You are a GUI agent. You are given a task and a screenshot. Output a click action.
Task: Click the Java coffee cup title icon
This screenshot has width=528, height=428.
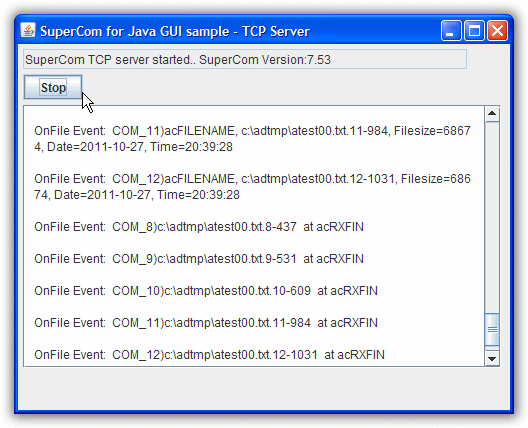pyautogui.click(x=28, y=31)
